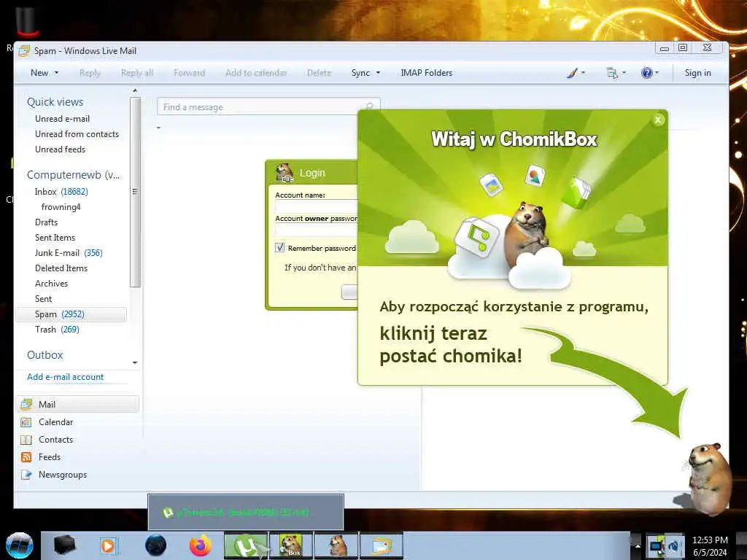Open the Trash (269) folder

57,329
